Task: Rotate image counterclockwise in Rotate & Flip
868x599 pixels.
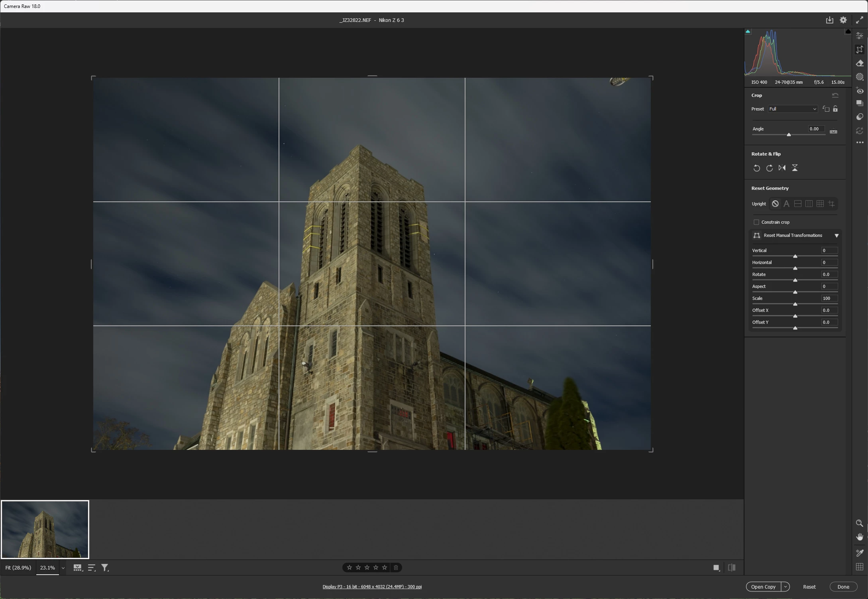Action: tap(756, 168)
